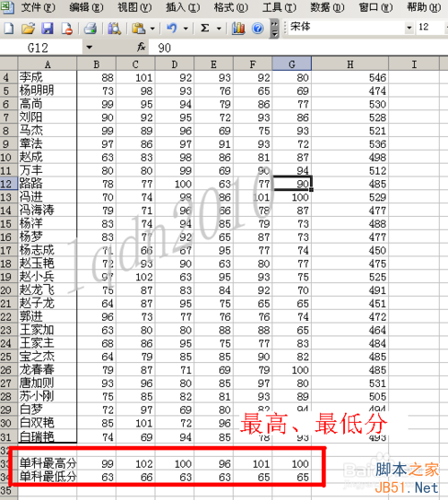Click the New blank workbook icon
This screenshot has height=500, width=448.
tap(9, 29)
